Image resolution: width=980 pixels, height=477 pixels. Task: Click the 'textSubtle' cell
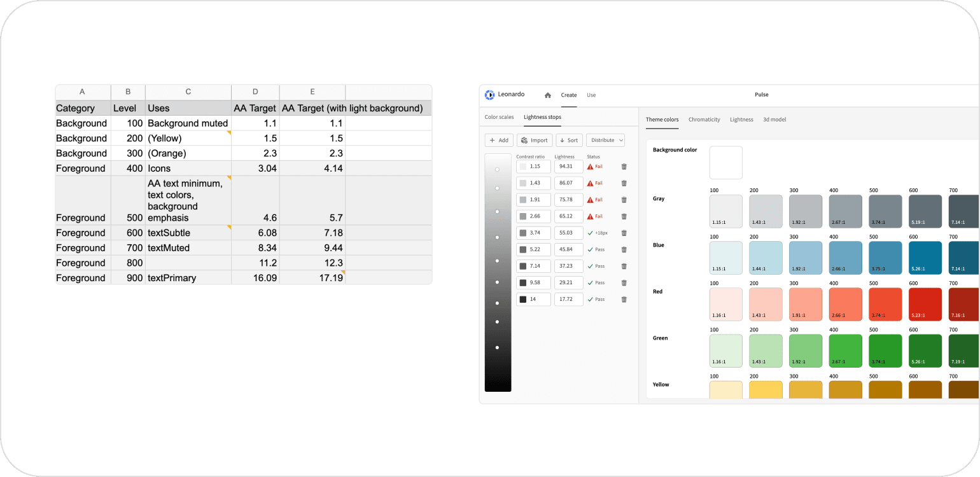pyautogui.click(x=188, y=233)
